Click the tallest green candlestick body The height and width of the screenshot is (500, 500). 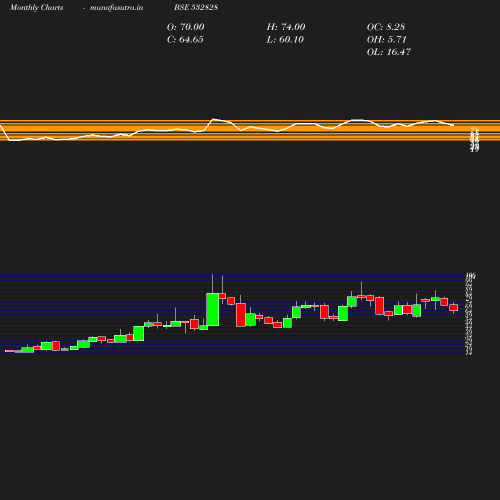(213, 309)
